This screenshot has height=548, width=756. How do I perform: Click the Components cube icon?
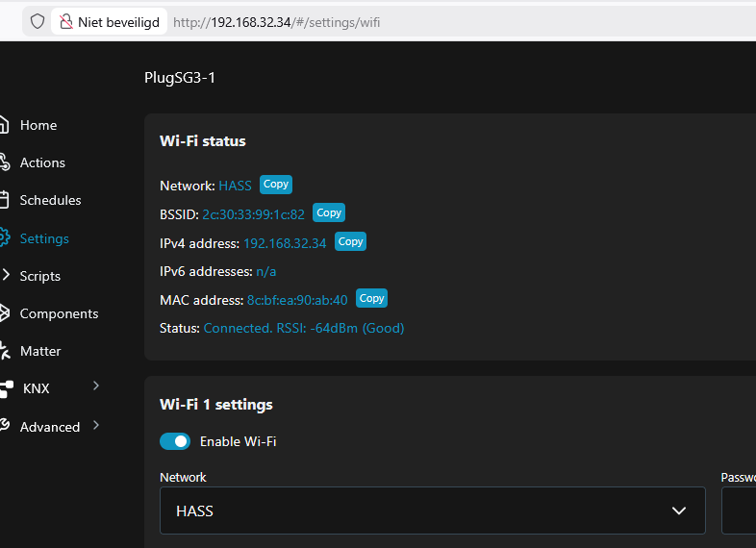click(x=4, y=313)
